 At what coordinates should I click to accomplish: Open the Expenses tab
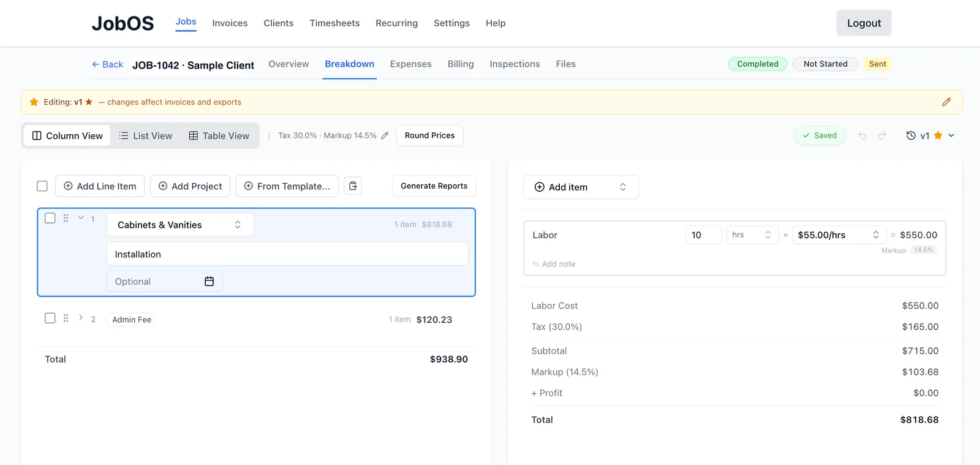(411, 64)
